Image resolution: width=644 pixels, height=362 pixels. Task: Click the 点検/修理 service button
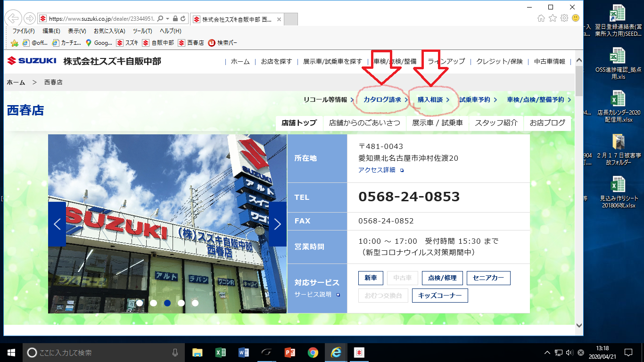click(x=442, y=278)
